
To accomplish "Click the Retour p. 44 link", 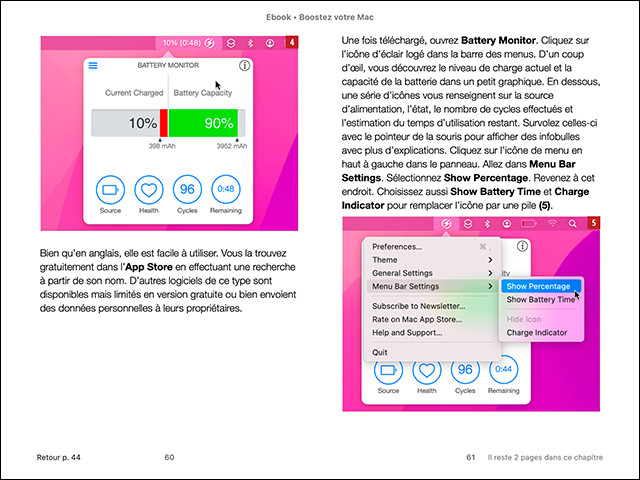I will tap(57, 457).
